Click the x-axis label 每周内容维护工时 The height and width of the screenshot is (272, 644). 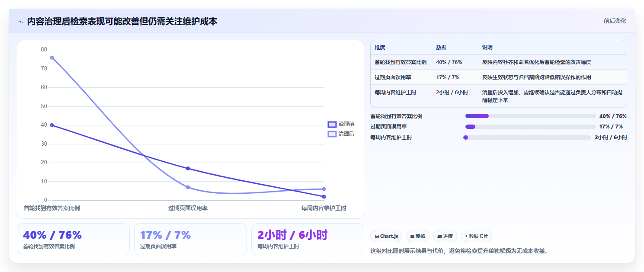(324, 208)
